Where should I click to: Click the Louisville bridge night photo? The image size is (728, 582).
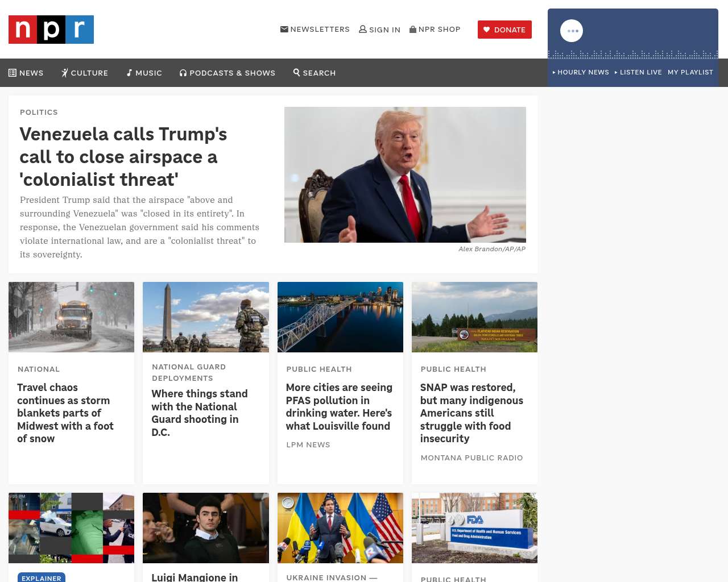(x=340, y=317)
